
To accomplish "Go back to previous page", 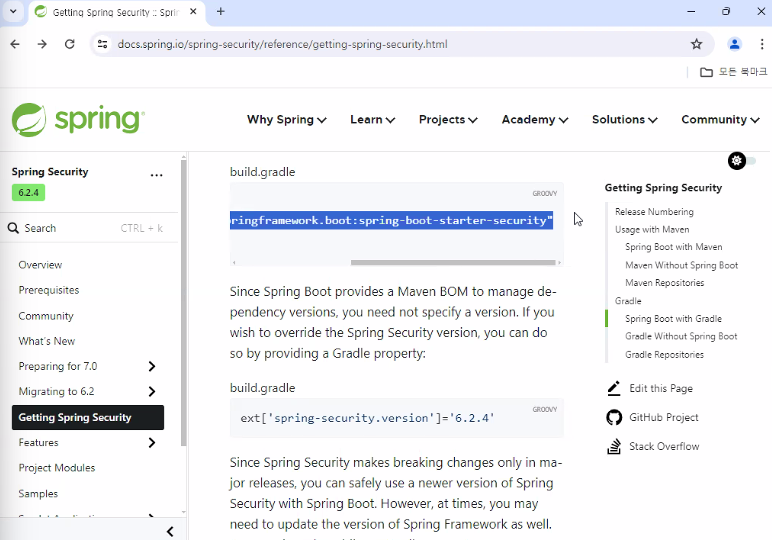I will point(15,44).
